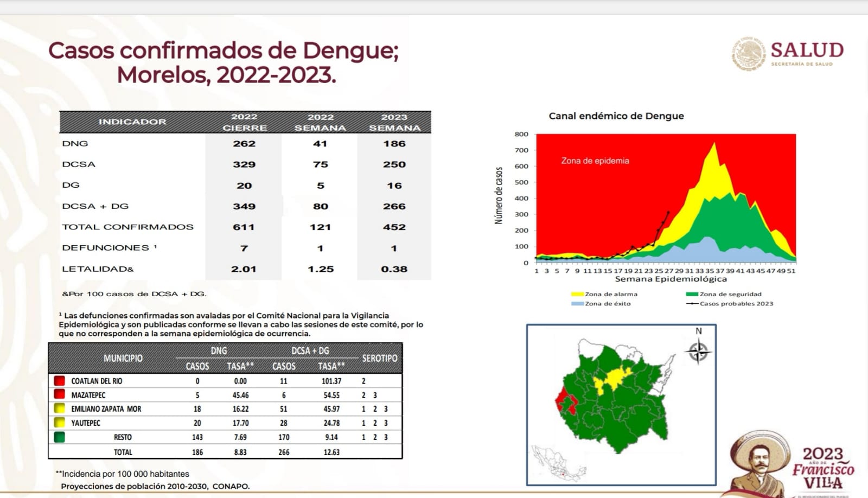
Task: Click the SALUD national seal emblem
Action: (x=749, y=54)
